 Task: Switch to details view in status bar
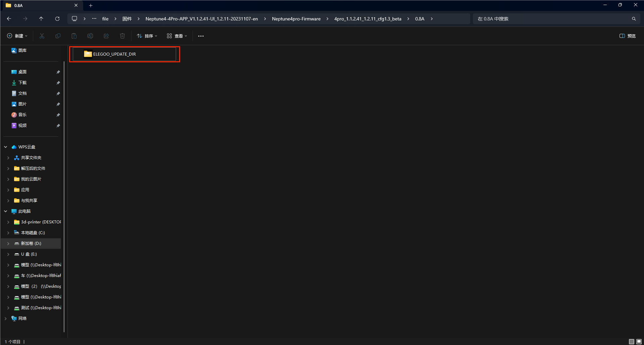(631, 341)
